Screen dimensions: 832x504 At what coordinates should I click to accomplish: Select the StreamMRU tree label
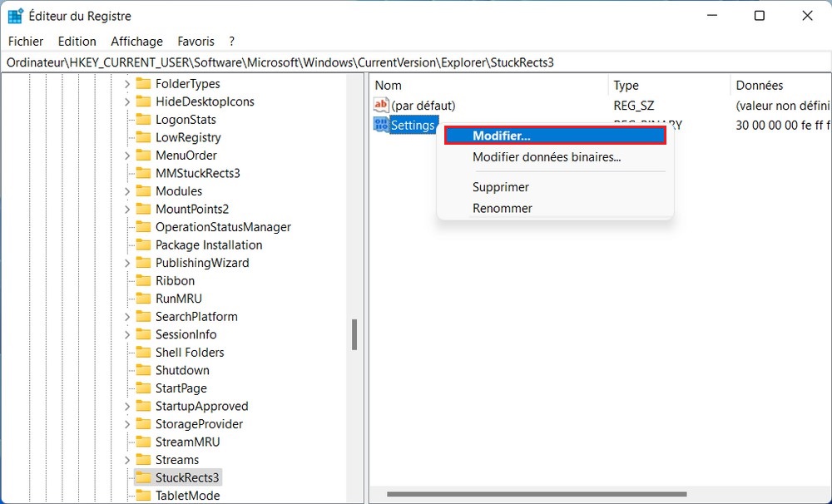pos(187,442)
